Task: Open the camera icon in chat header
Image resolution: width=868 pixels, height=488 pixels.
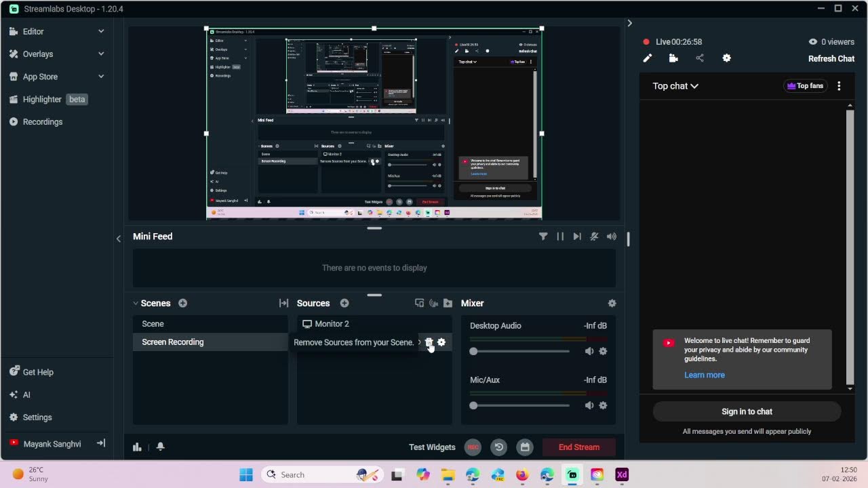Action: point(673,58)
